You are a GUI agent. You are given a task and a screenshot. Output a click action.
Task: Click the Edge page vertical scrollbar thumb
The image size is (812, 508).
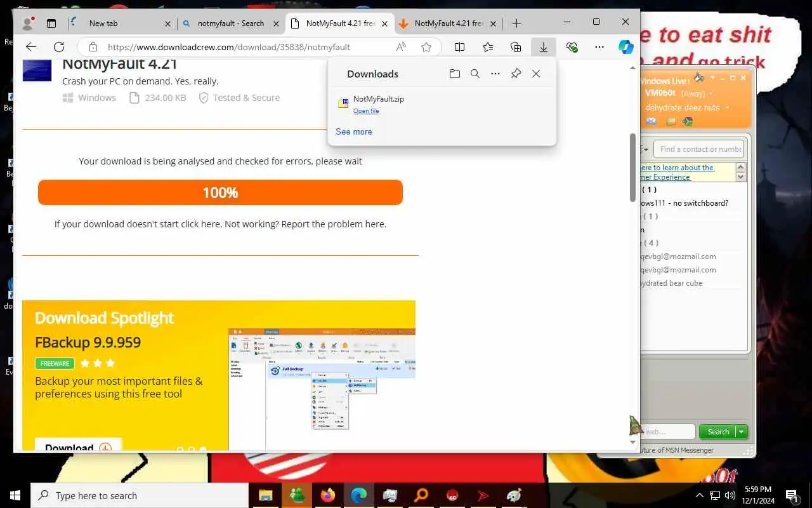pyautogui.click(x=632, y=168)
